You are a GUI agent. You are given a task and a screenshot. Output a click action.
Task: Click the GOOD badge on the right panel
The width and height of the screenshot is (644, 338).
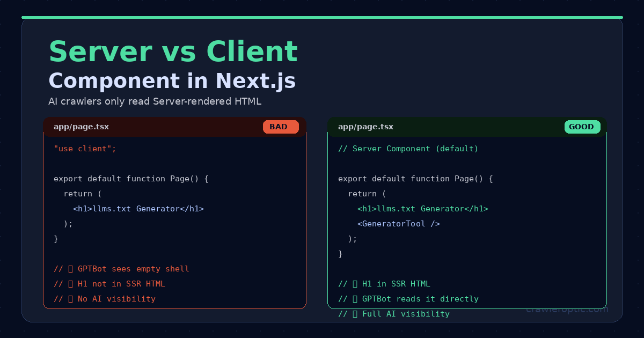pyautogui.click(x=582, y=127)
